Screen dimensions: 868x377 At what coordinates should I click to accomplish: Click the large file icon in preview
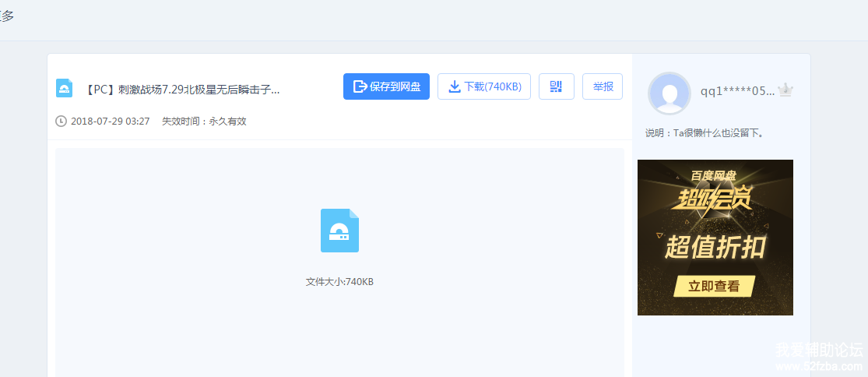pyautogui.click(x=340, y=231)
